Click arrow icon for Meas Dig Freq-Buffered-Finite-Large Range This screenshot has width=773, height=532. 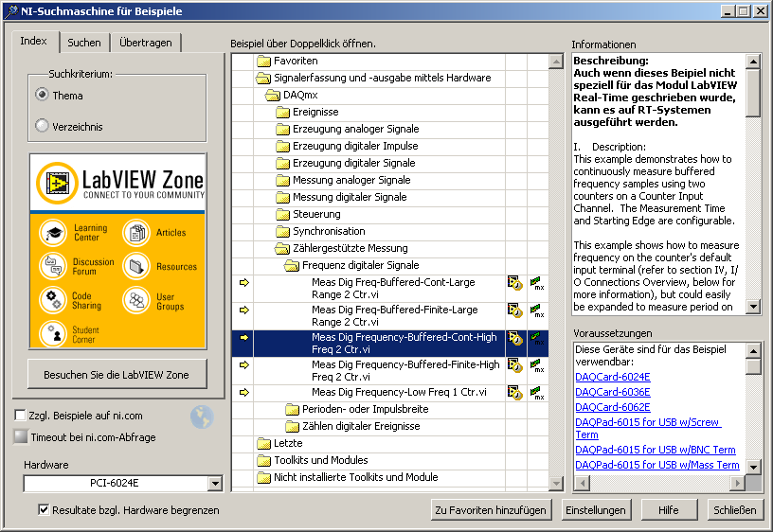pyautogui.click(x=244, y=310)
